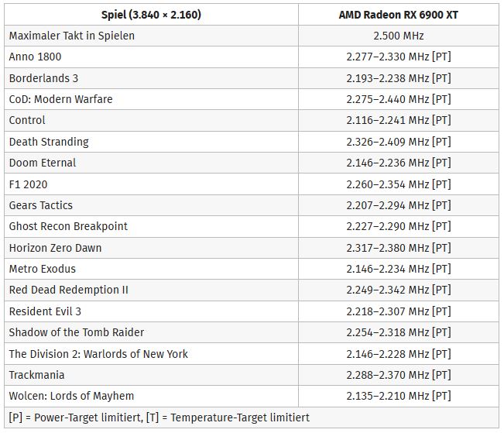504x433 pixels.
Task: Select the 'CoD: Modern Warfare' row label
Action: (x=60, y=99)
